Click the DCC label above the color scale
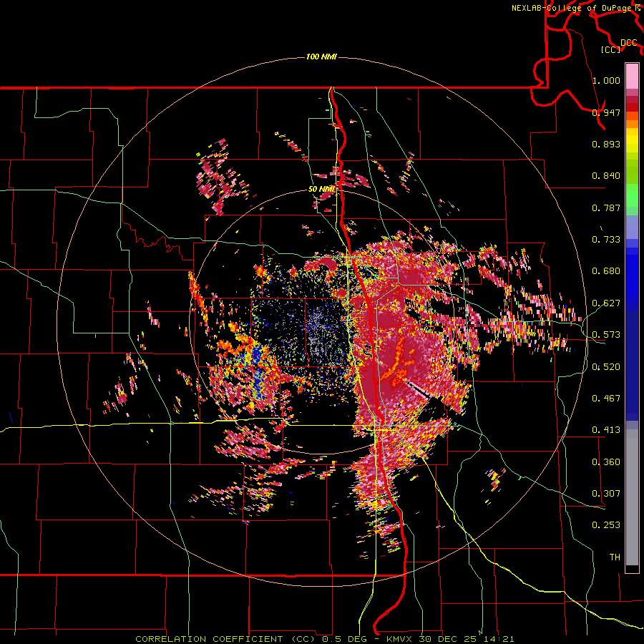This screenshot has height=644, width=644. coord(628,43)
